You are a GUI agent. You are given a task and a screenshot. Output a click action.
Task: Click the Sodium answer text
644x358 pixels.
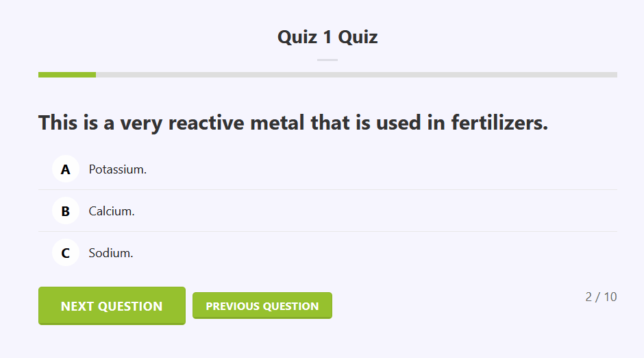click(111, 253)
